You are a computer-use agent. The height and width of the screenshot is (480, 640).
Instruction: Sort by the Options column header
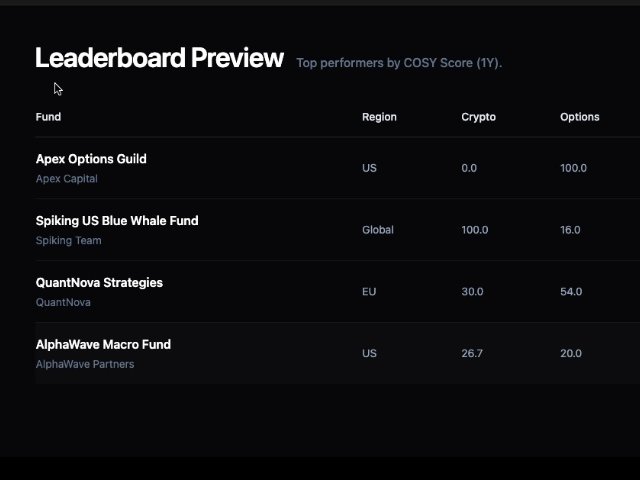pyautogui.click(x=580, y=117)
